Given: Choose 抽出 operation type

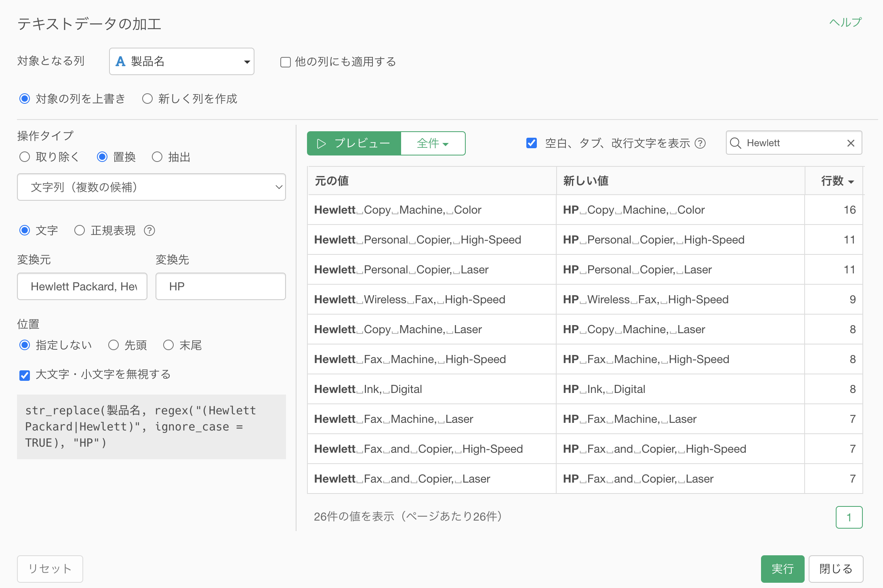Looking at the screenshot, I should (x=157, y=157).
